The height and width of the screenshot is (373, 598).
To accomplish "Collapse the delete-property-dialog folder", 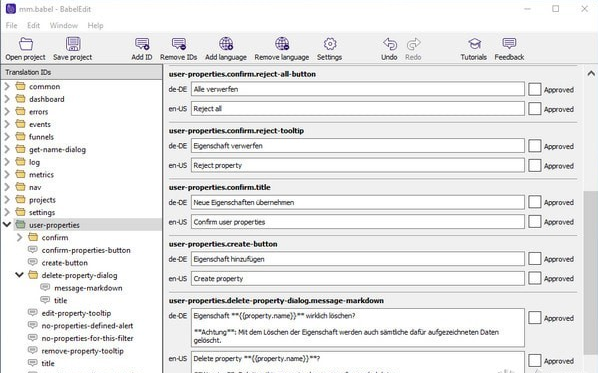I will click(x=19, y=275).
